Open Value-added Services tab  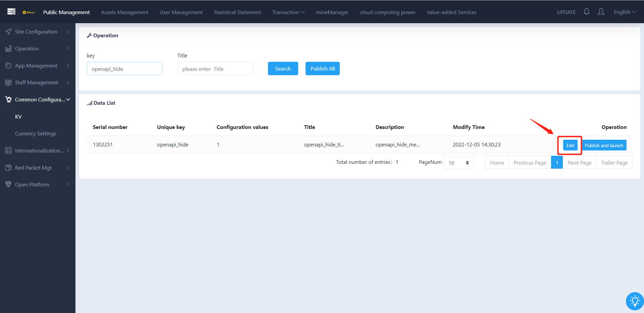point(451,12)
